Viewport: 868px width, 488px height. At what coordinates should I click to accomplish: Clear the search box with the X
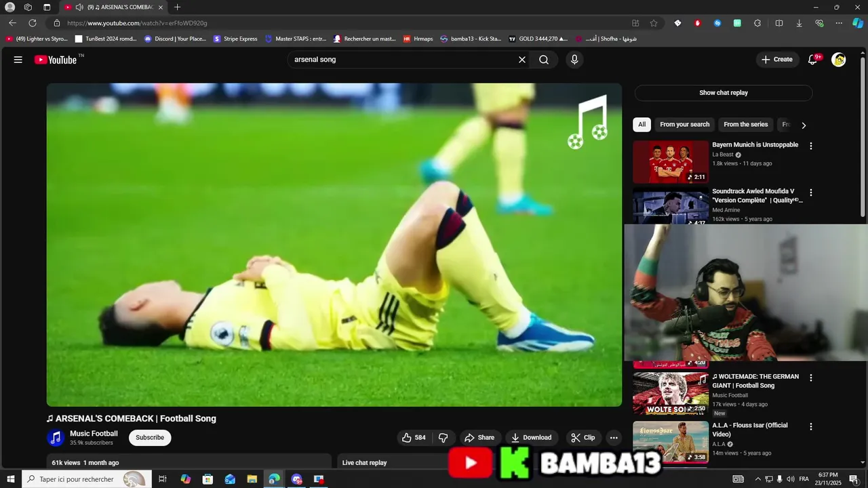522,60
